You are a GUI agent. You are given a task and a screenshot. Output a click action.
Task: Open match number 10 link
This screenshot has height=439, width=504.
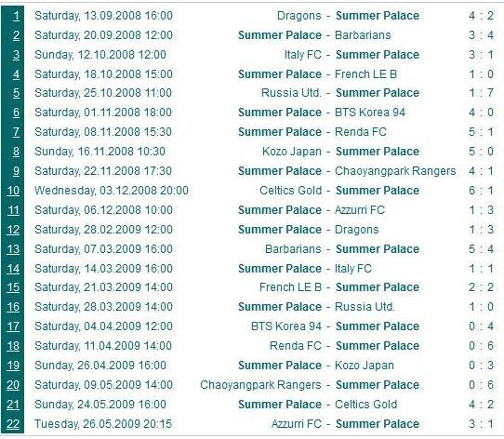coord(13,191)
